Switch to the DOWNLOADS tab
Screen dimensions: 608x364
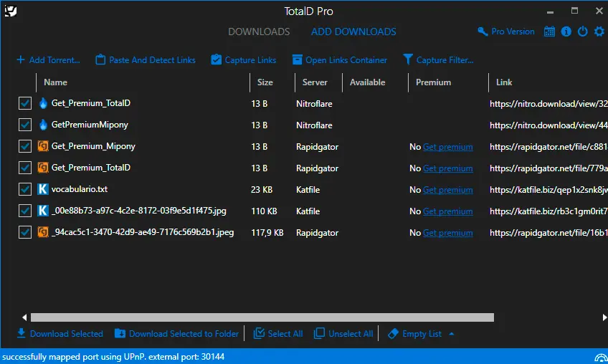coord(259,32)
